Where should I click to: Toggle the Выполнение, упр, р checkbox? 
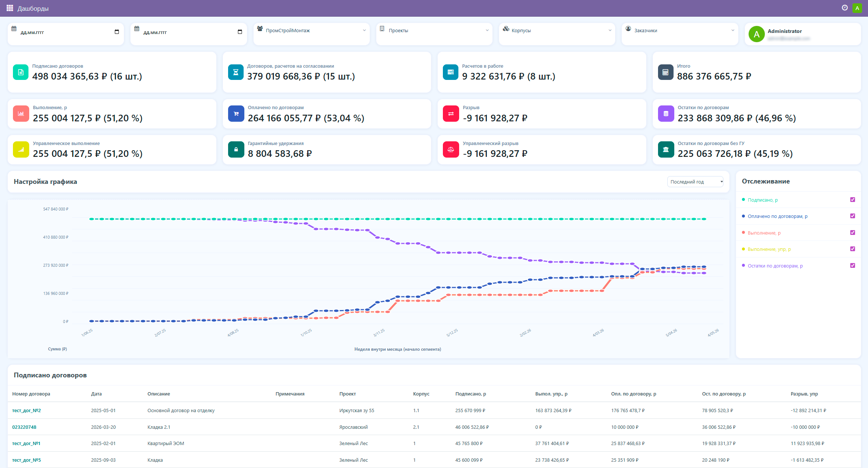[x=852, y=249]
